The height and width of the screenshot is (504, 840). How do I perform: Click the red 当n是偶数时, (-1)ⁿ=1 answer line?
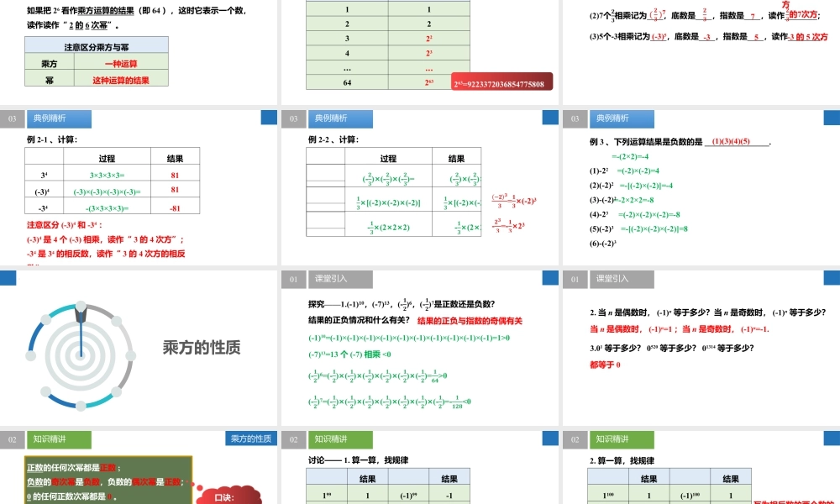pos(680,328)
